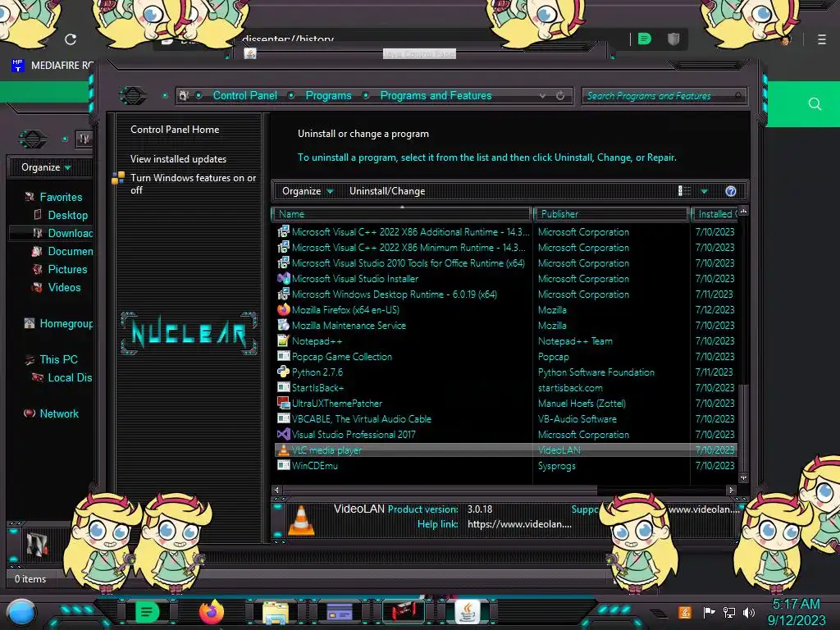Sort the list by Publisher column header

point(610,214)
